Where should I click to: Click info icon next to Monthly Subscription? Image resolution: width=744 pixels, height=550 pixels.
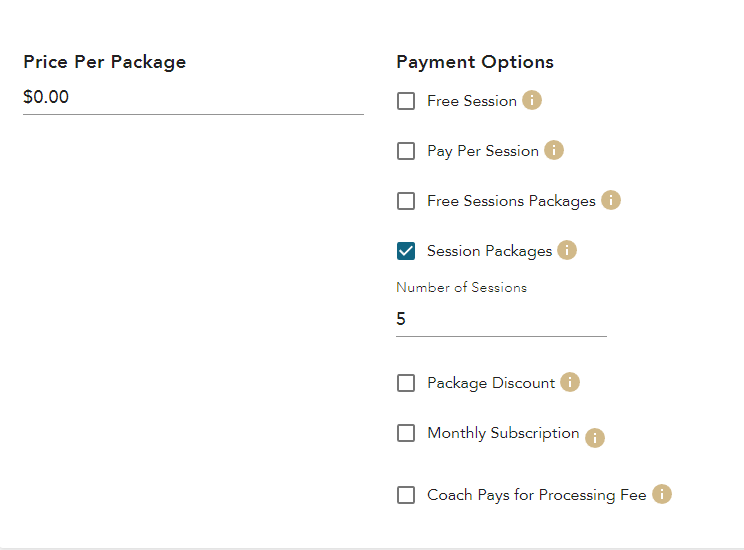(x=595, y=438)
